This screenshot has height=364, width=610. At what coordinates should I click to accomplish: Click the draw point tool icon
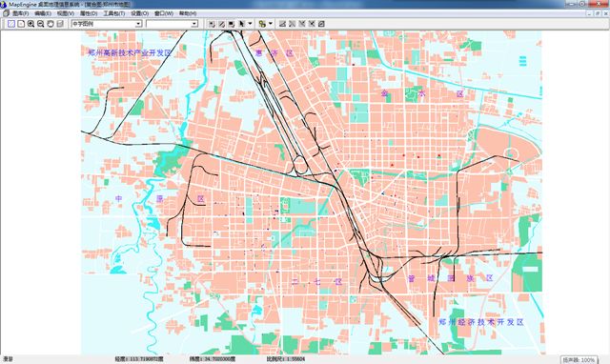point(212,24)
